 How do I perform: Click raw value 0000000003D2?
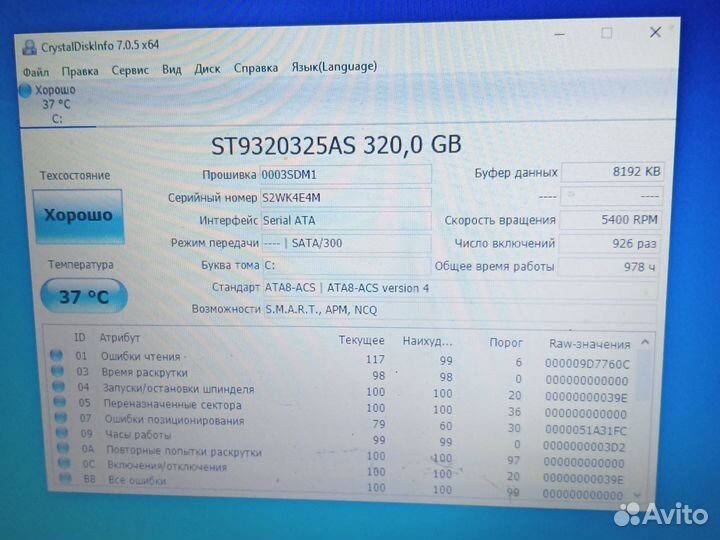[x=584, y=446]
